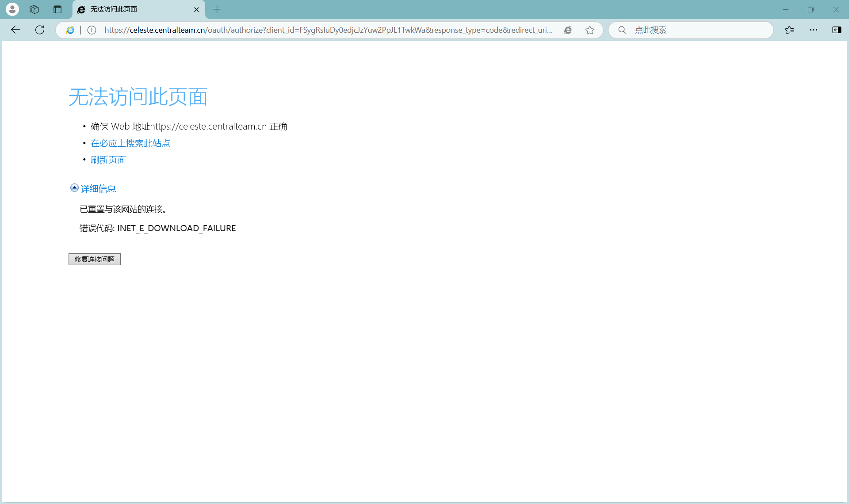Click the 刷新页面 link
Screen dimensions: 849x504
108,160
